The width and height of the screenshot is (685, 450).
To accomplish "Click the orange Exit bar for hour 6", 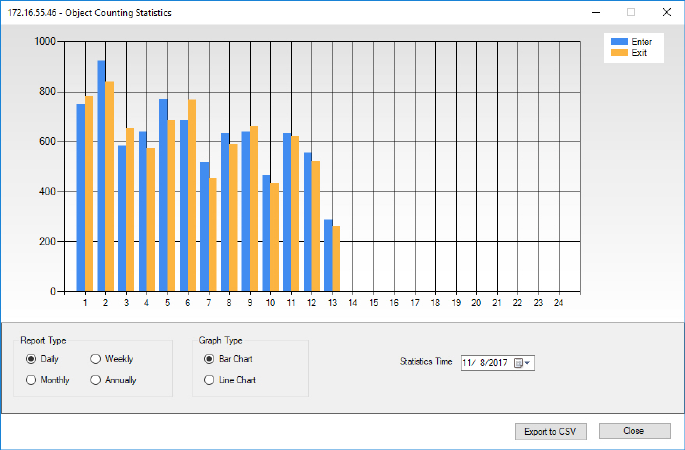I will coord(192,195).
